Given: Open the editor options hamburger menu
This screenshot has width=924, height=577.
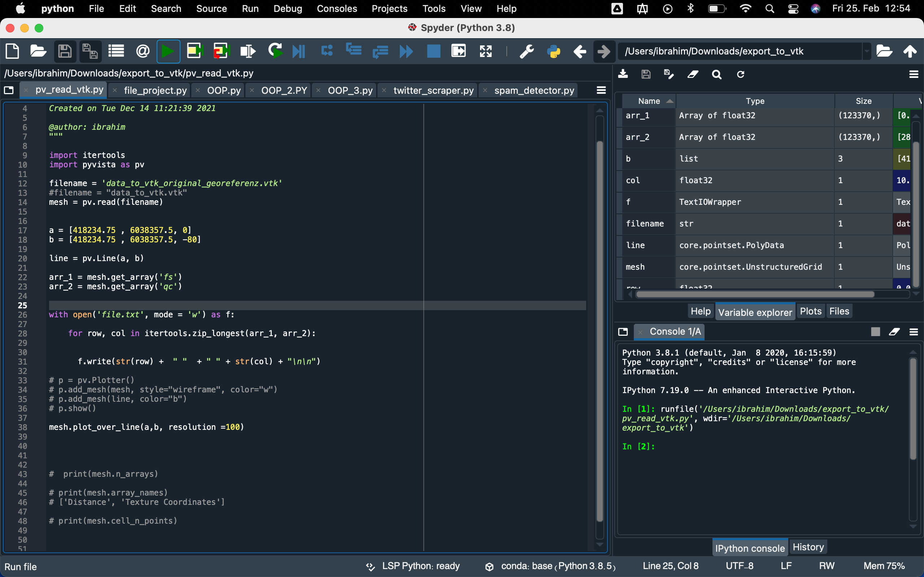Looking at the screenshot, I should pos(600,90).
